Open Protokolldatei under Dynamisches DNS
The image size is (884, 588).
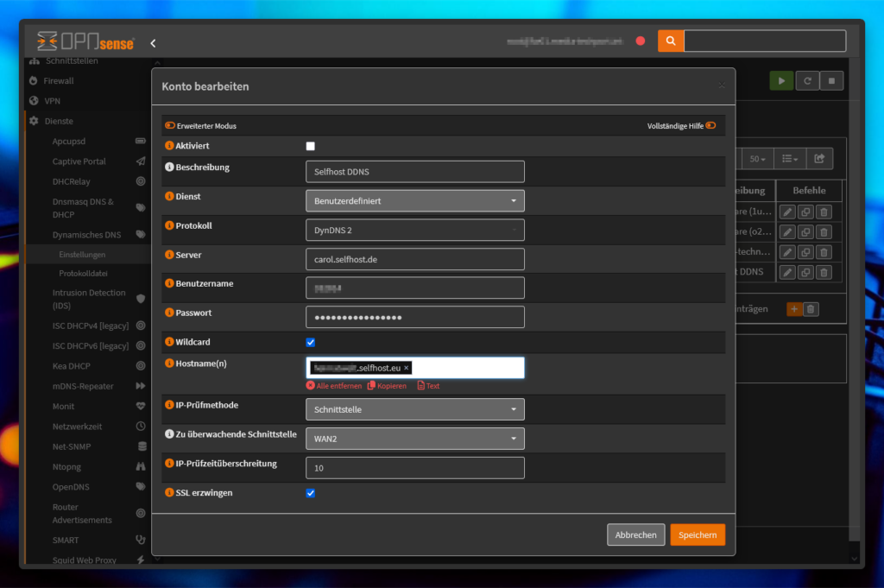click(x=83, y=274)
